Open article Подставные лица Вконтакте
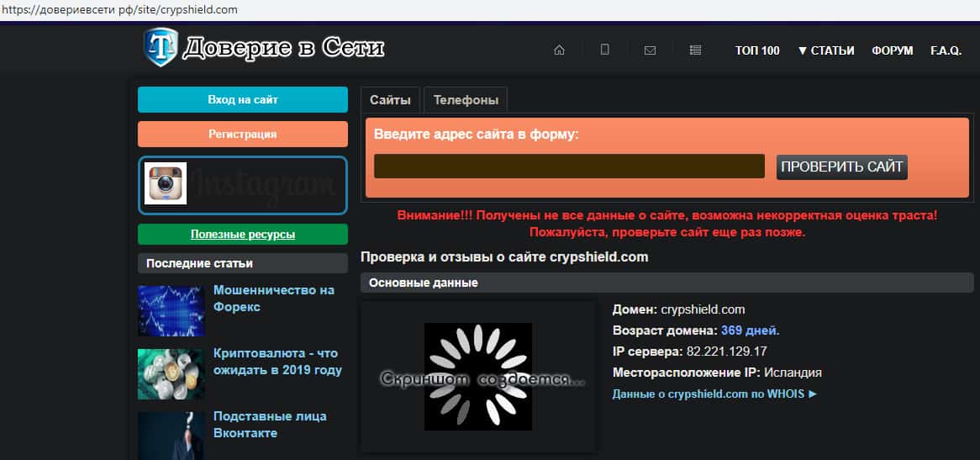The image size is (980, 460). tap(270, 425)
